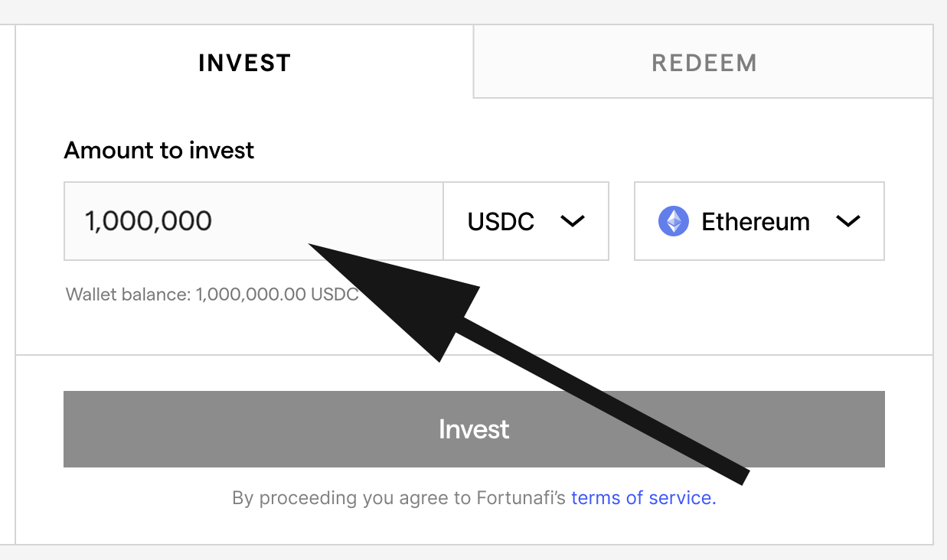Screen dimensions: 947x560
Task: Click the chevron arrow next to Ethereum
Action: [x=848, y=221]
